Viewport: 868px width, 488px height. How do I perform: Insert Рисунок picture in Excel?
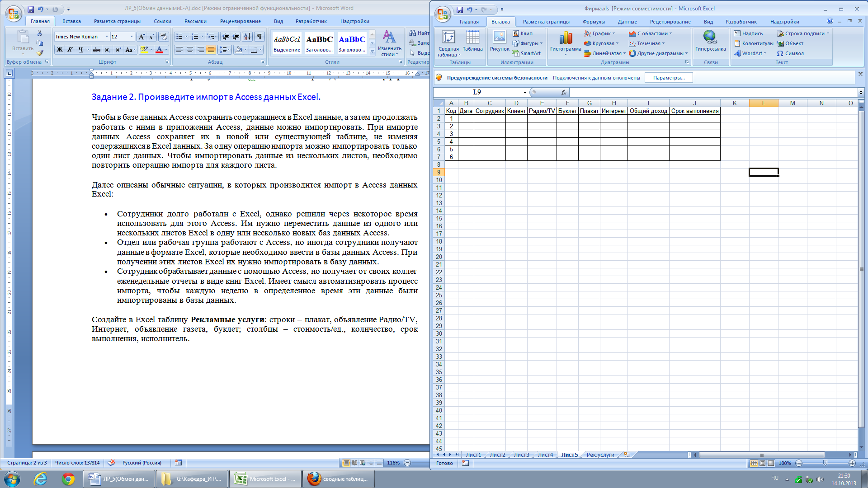(500, 41)
